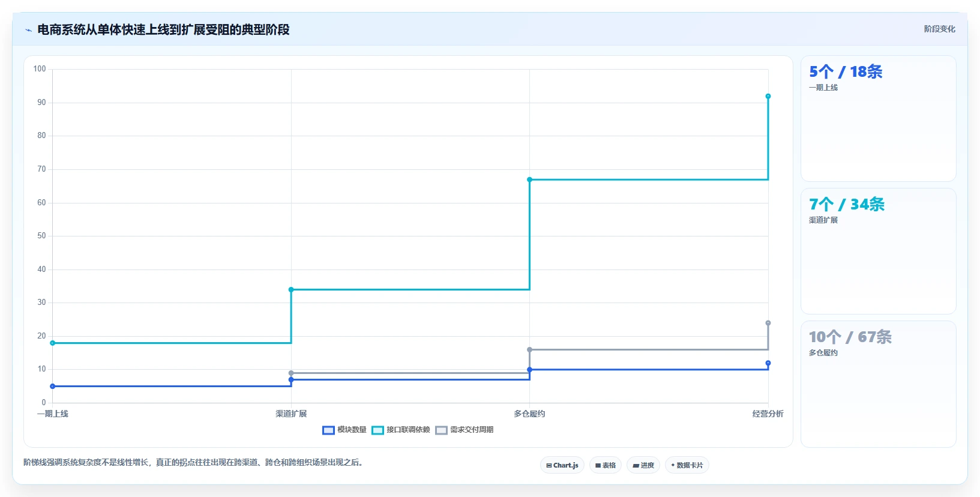The width and height of the screenshot is (980, 497).
Task: Click the 接口联调依赖 point at 一期上线 (18)
Action: click(53, 343)
